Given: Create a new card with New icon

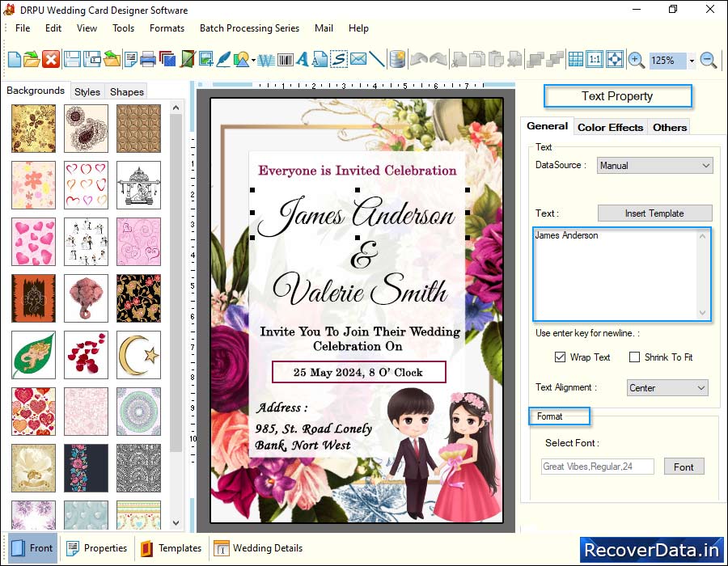Looking at the screenshot, I should (15, 59).
